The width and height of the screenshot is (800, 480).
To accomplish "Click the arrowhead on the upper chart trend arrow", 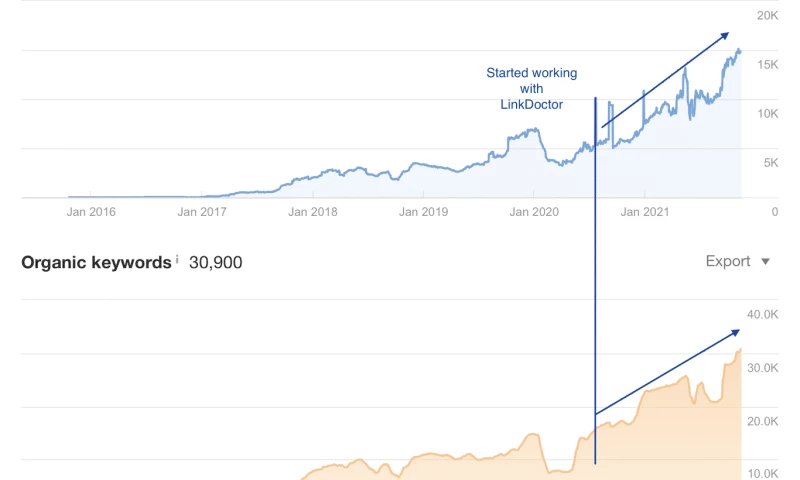I will [x=724, y=37].
